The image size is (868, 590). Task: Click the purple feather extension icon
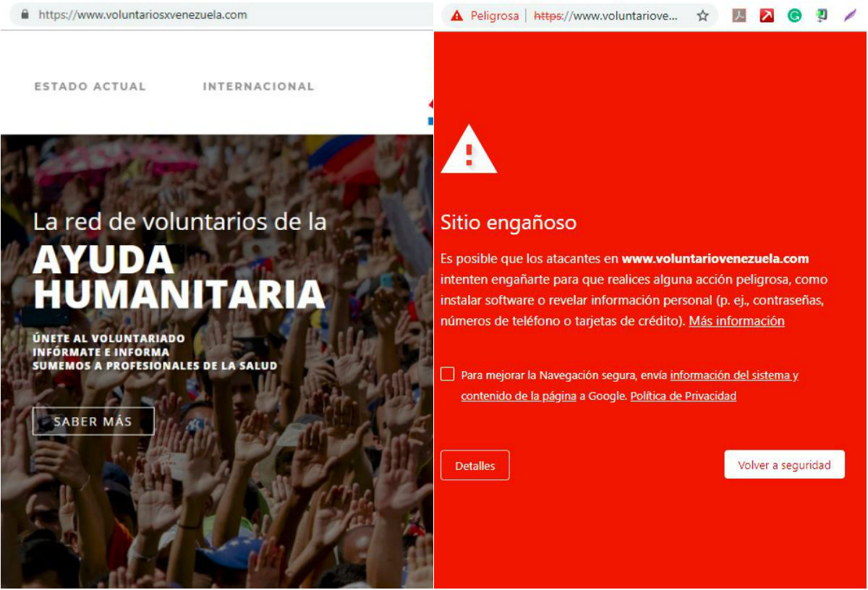[850, 15]
